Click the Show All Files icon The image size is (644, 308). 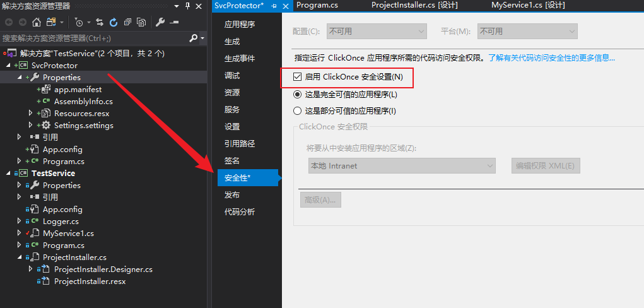pos(141,22)
